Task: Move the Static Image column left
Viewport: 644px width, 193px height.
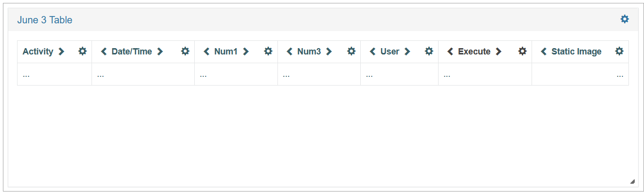Action: [544, 52]
